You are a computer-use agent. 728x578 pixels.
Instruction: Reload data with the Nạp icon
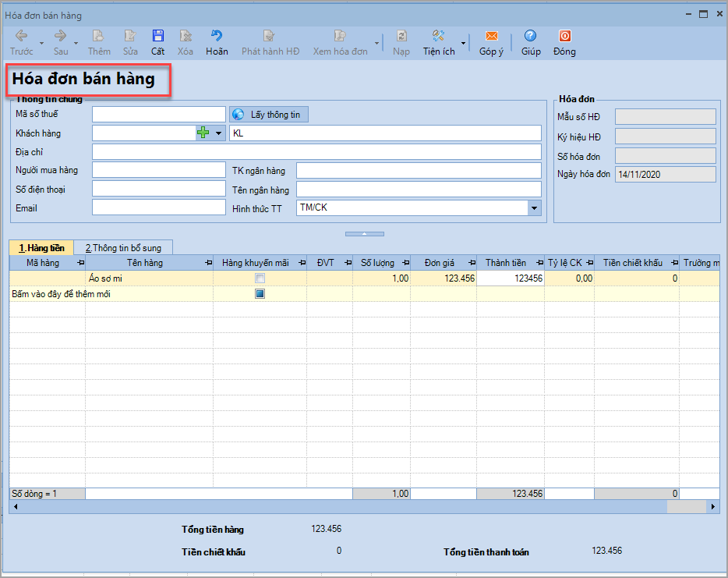(x=401, y=36)
